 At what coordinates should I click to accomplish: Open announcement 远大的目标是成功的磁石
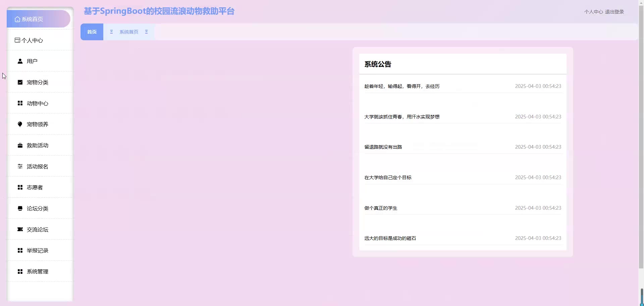[x=390, y=238]
